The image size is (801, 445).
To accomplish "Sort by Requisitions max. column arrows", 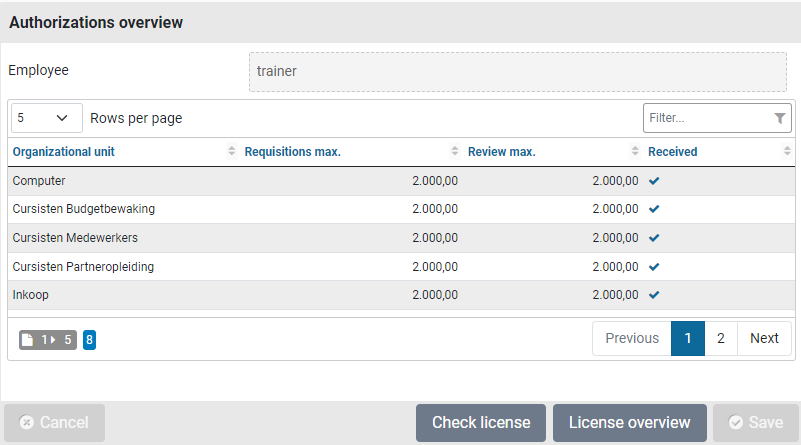I will tap(455, 152).
